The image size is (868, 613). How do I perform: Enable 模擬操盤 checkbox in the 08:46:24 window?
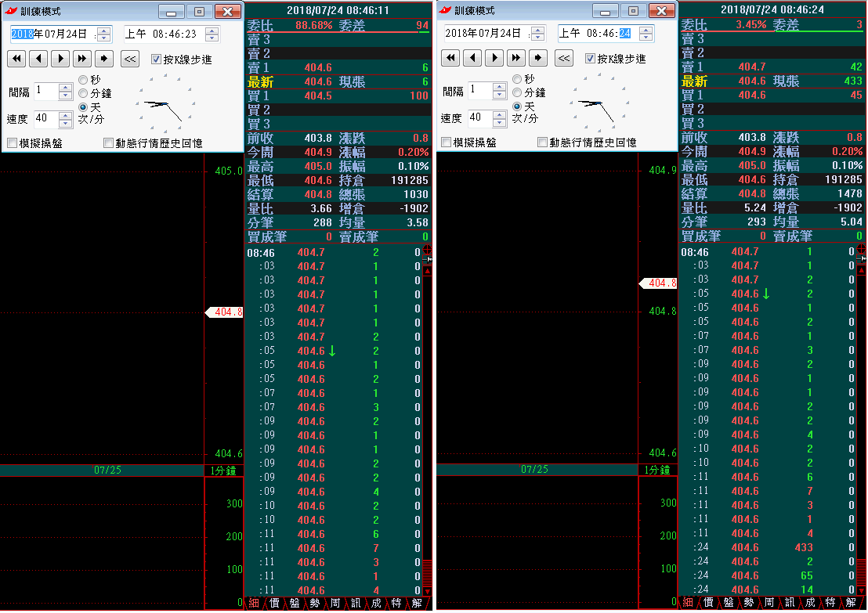click(x=446, y=142)
